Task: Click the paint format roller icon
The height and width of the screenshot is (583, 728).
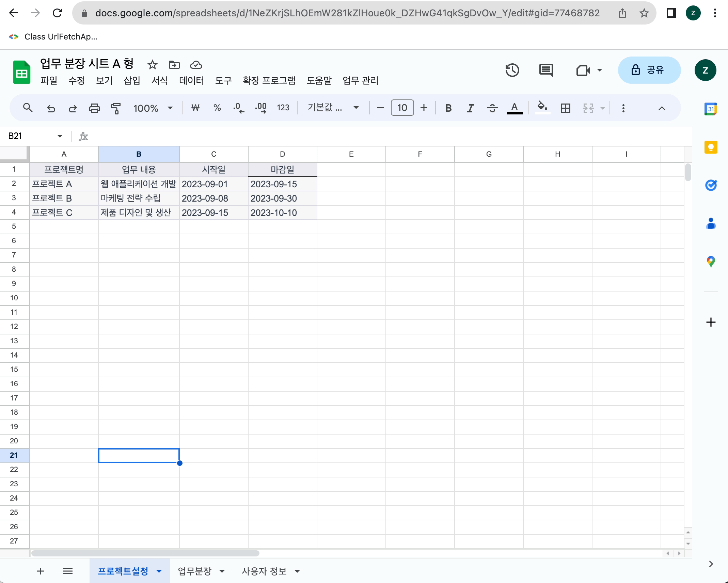Action: [x=116, y=108]
